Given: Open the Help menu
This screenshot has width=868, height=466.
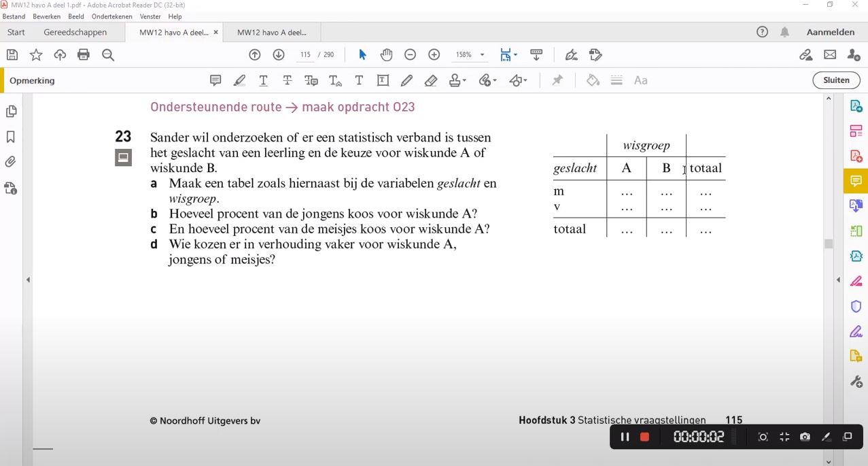Looking at the screenshot, I should tap(175, 16).
